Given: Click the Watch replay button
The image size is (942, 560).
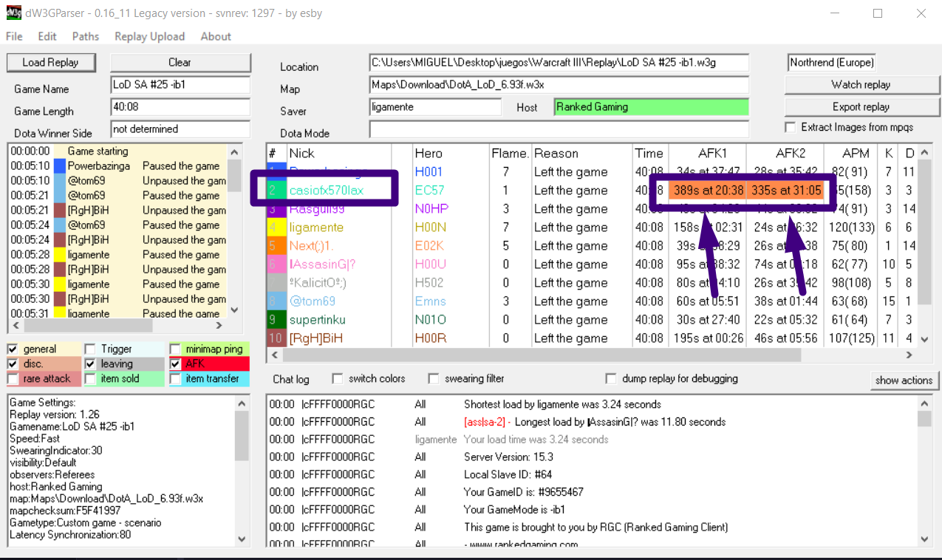Looking at the screenshot, I should tap(861, 85).
